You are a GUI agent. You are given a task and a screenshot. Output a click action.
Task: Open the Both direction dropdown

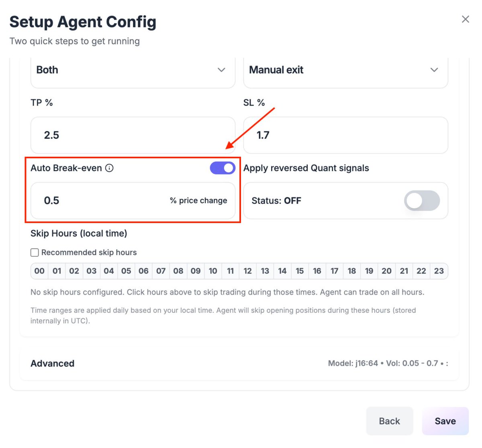pyautogui.click(x=133, y=70)
